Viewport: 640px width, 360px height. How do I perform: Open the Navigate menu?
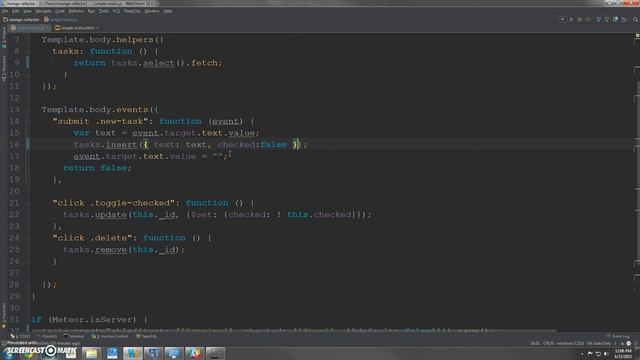tap(43, 11)
